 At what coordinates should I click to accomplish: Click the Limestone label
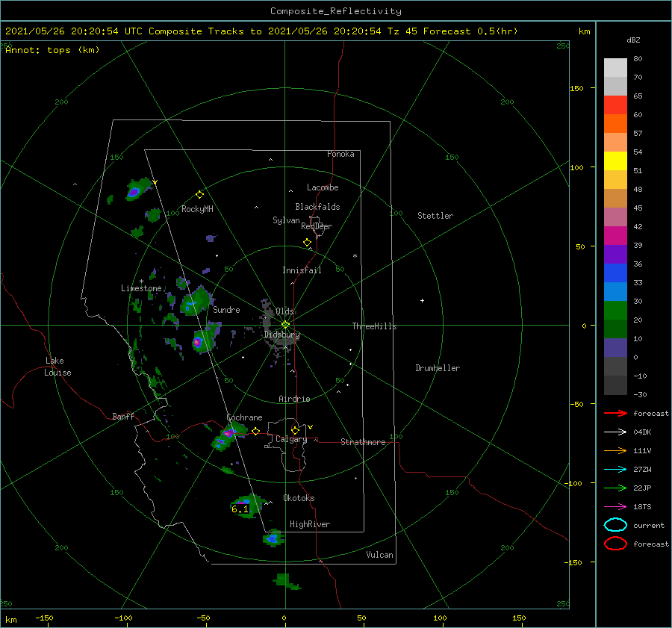tap(141, 288)
